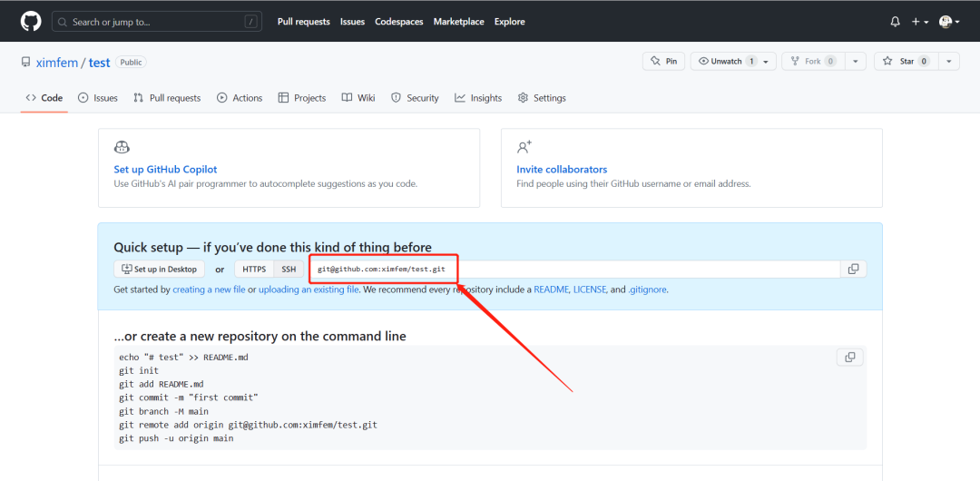This screenshot has width=980, height=481.
Task: Click the Fork button
Action: (813, 62)
